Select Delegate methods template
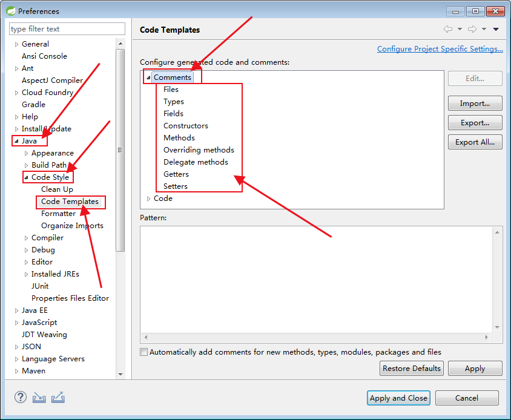The width and height of the screenshot is (511, 420). pos(196,162)
